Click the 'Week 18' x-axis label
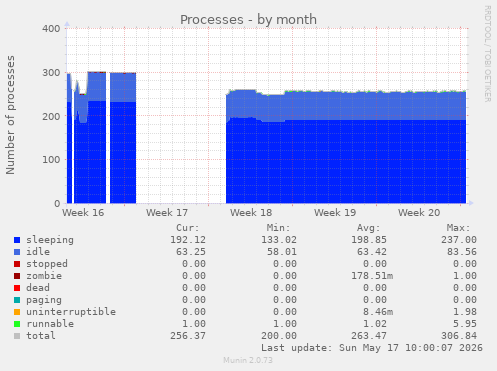This screenshot has height=371, width=497. click(x=251, y=213)
